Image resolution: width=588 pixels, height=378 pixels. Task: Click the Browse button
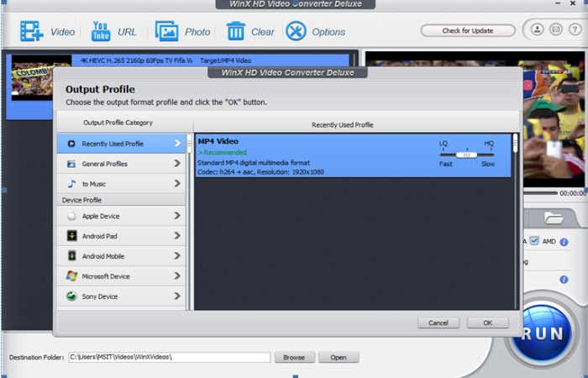tap(294, 357)
